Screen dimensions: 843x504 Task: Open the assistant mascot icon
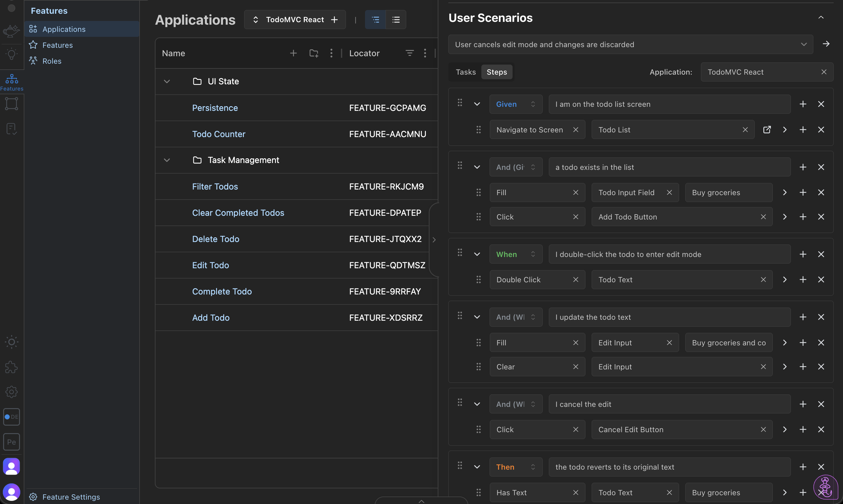[825, 487]
